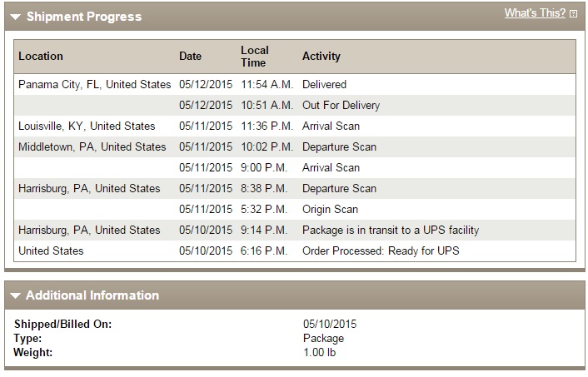Click the help icon beside What's This?

tap(573, 14)
